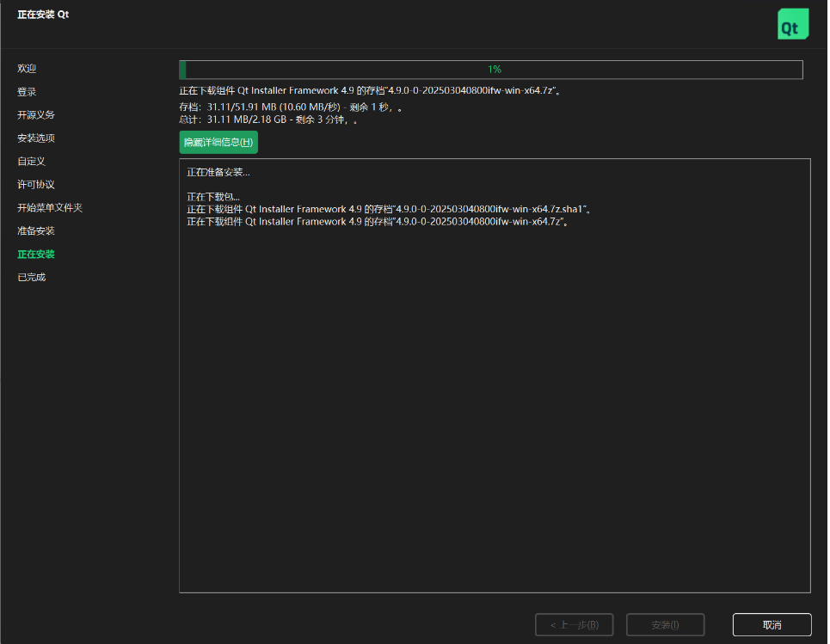
Task: Select the 已完成 step in sidebar
Action: [31, 277]
